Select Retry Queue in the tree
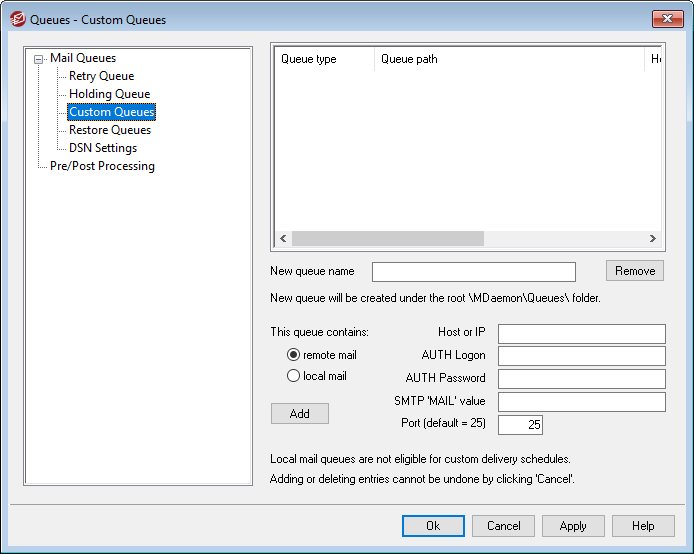This screenshot has height=554, width=694. (x=101, y=76)
